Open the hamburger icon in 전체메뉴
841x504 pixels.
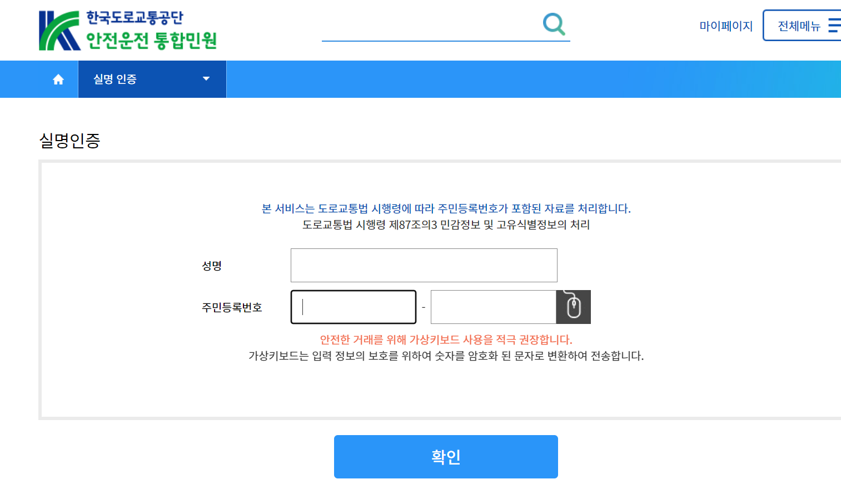(x=834, y=26)
